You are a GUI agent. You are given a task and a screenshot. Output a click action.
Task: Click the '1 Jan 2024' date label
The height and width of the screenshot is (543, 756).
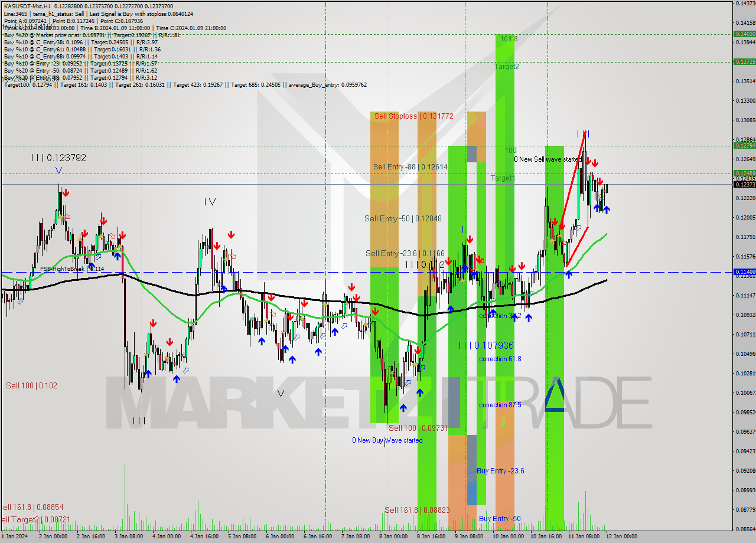coord(14,537)
